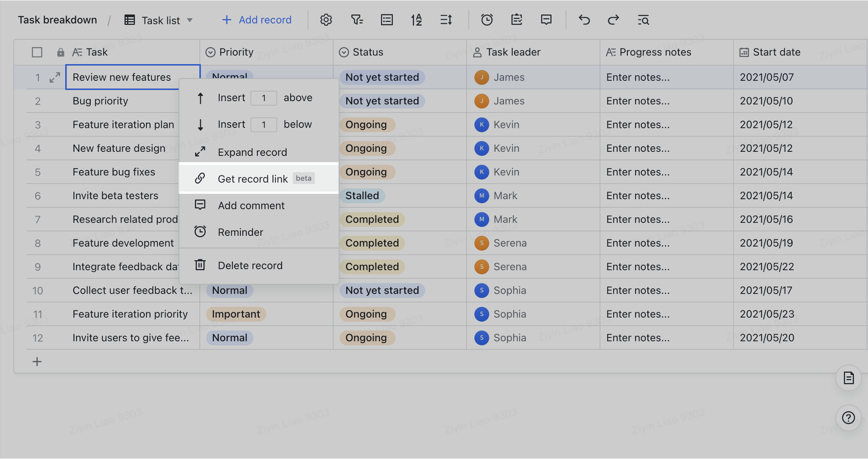Click the insert below count field

click(264, 125)
